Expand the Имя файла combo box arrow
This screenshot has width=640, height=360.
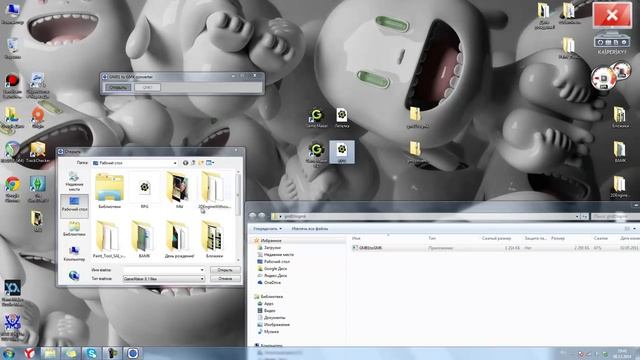pos(202,270)
